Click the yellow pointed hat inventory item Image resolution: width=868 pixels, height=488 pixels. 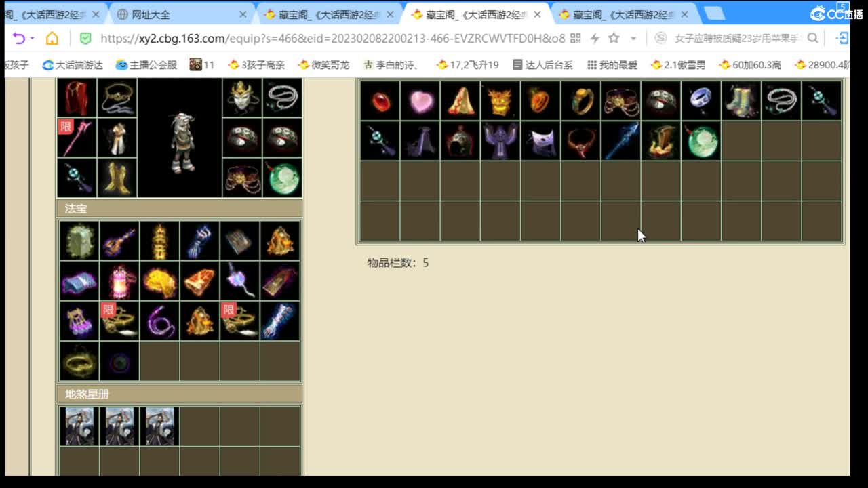tap(460, 101)
